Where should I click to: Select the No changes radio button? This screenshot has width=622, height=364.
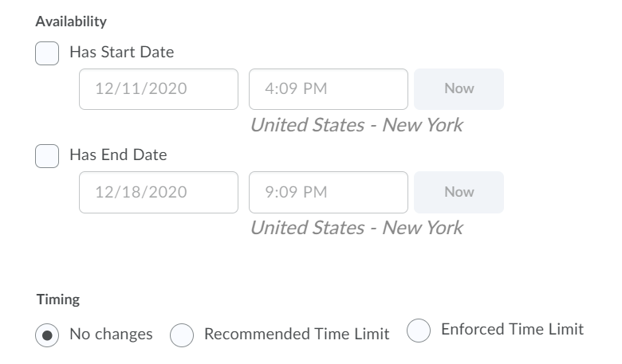click(x=47, y=335)
